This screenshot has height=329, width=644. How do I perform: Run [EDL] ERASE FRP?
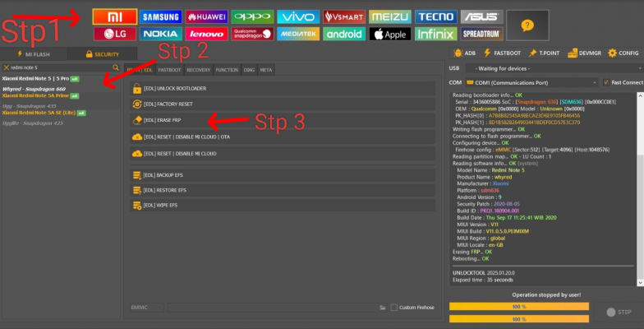tap(283, 120)
